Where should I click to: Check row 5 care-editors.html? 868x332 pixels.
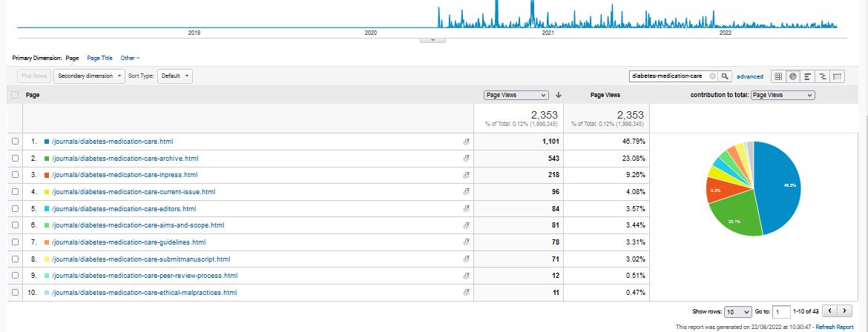click(15, 208)
